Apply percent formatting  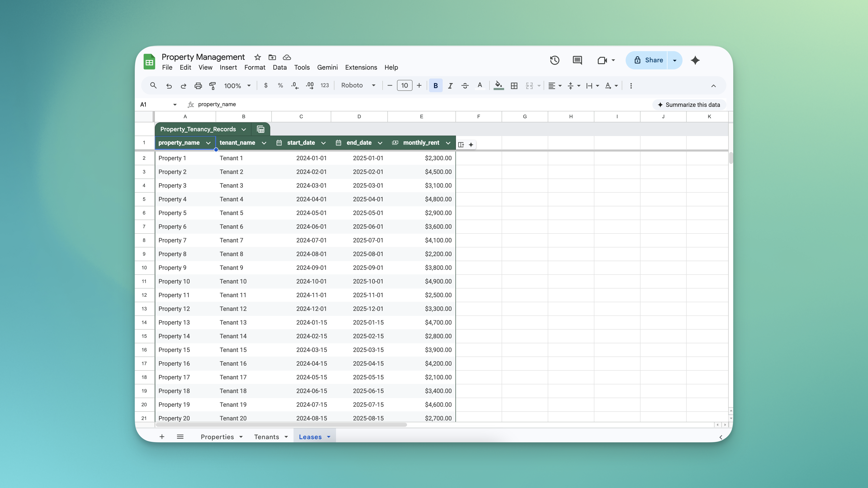click(280, 86)
